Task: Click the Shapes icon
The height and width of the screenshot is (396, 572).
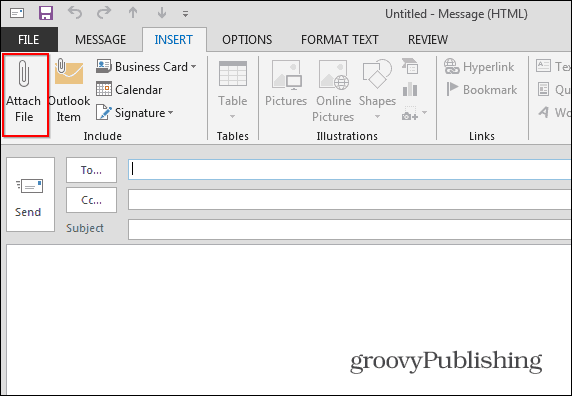Action: (x=377, y=74)
